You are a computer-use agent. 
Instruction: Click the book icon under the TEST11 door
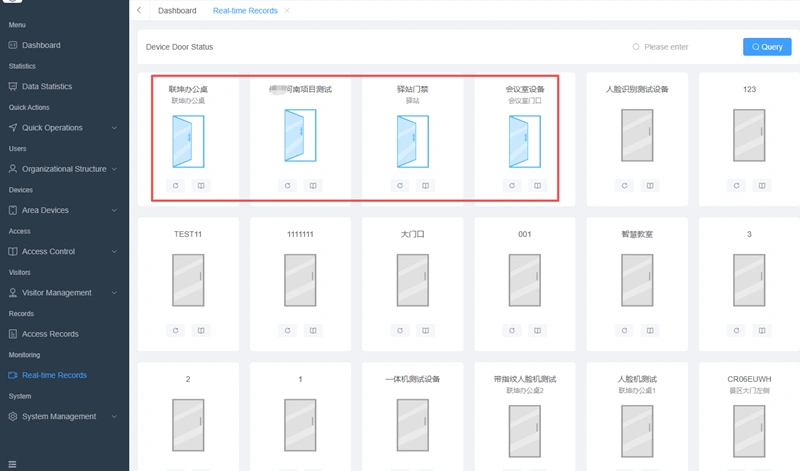tap(201, 330)
